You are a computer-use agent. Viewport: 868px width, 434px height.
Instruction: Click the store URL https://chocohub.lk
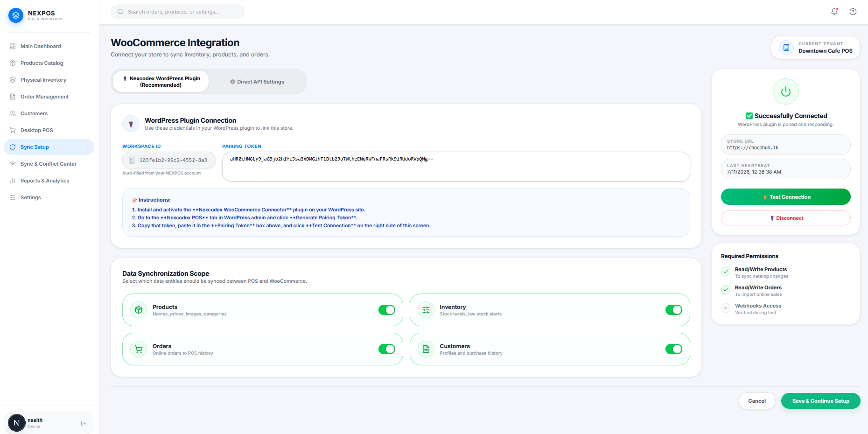752,148
